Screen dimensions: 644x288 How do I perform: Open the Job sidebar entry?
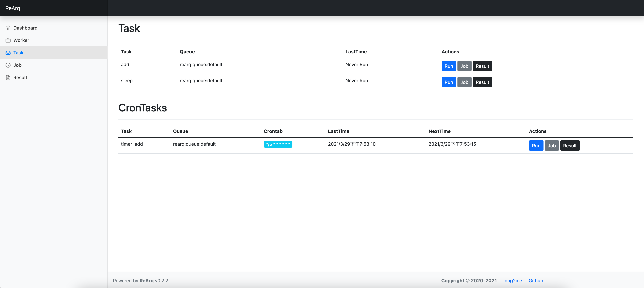pos(17,65)
